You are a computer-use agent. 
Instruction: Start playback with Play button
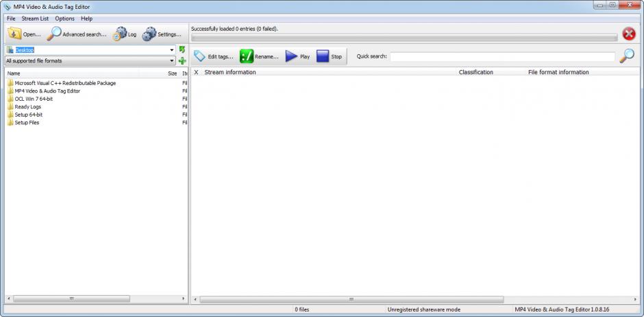point(298,56)
